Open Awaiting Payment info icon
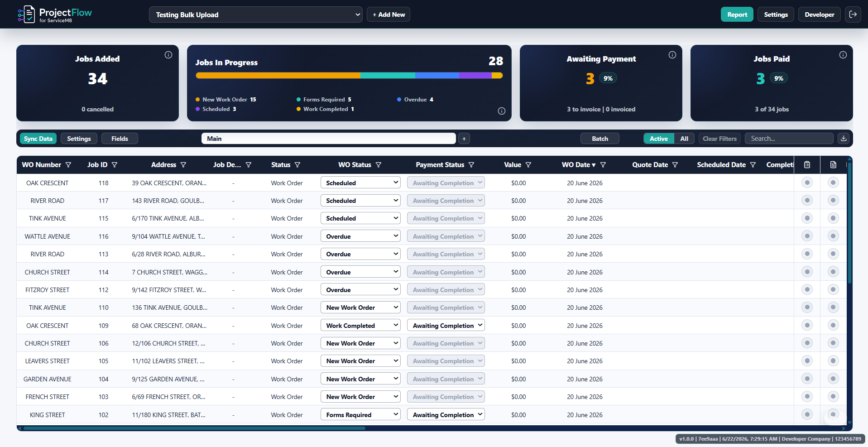This screenshot has height=447, width=868. (x=672, y=55)
